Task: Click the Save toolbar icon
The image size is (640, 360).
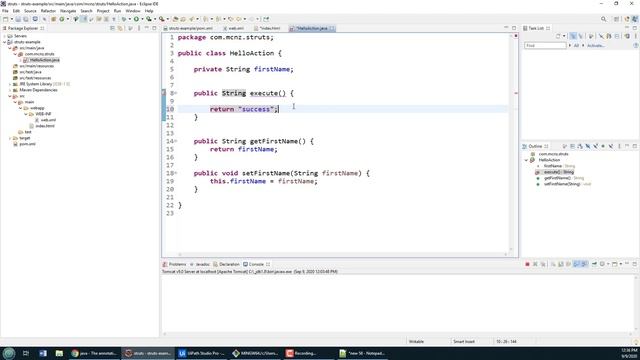Action: [18, 19]
